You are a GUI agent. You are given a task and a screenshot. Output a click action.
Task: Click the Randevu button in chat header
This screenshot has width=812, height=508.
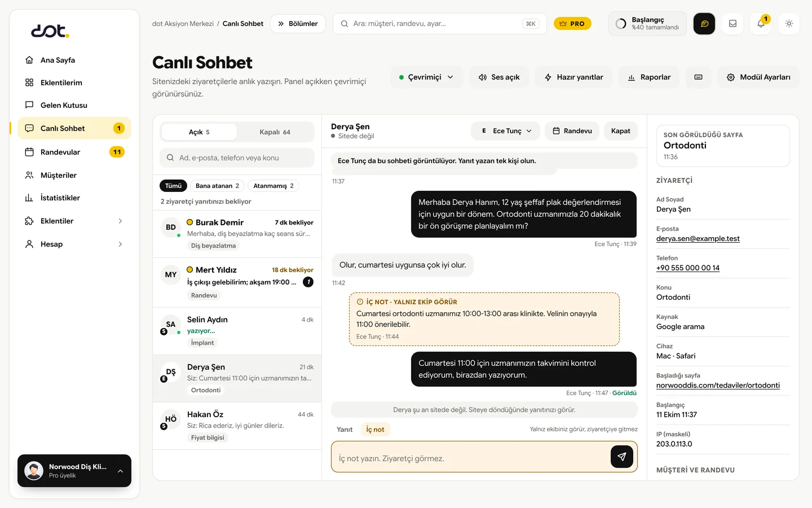(572, 131)
